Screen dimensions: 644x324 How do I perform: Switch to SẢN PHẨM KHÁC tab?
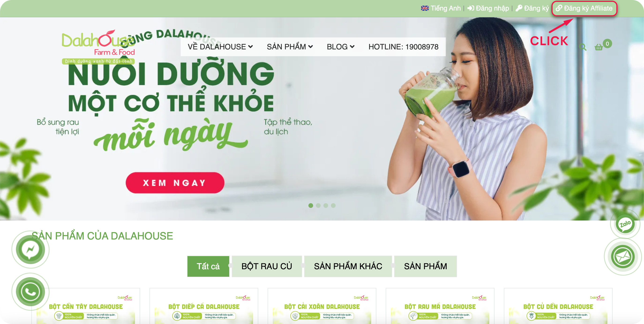(348, 266)
